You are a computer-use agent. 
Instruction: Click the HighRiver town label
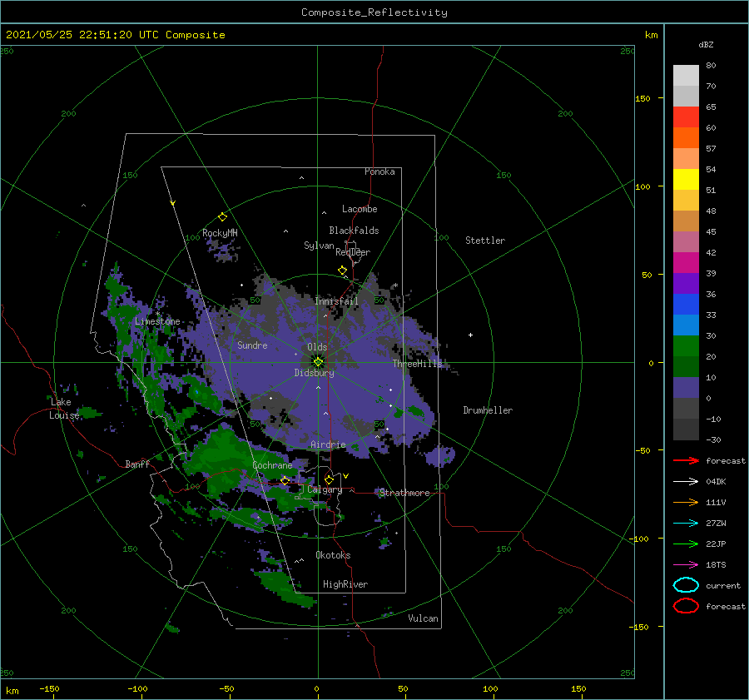[345, 584]
